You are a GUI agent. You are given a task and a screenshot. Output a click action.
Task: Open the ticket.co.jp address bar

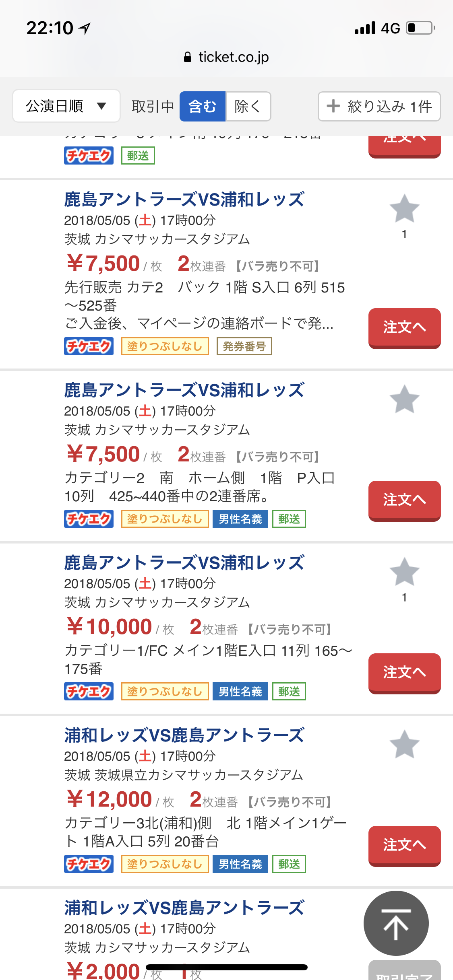click(x=234, y=57)
